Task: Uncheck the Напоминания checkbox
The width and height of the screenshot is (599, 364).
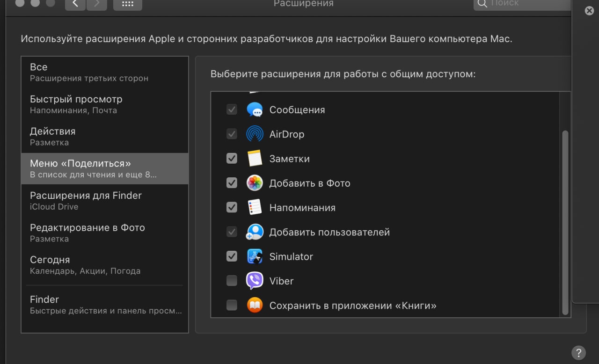Action: pos(232,207)
